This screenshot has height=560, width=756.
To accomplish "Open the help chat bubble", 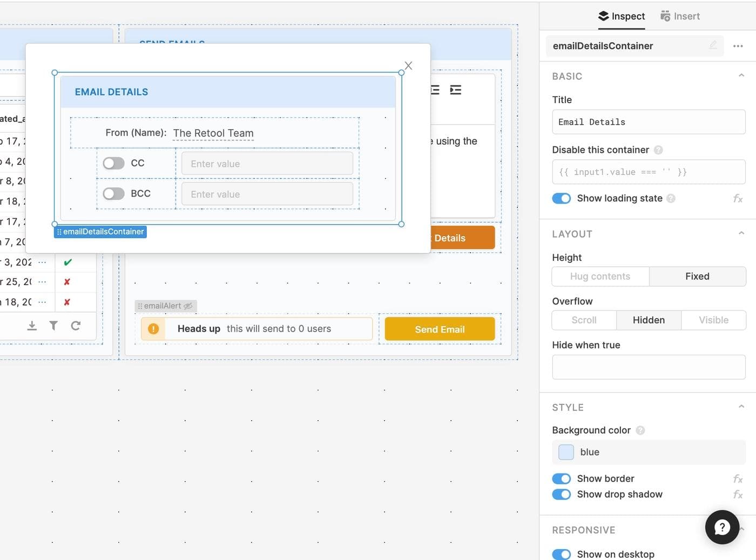I will (x=722, y=527).
